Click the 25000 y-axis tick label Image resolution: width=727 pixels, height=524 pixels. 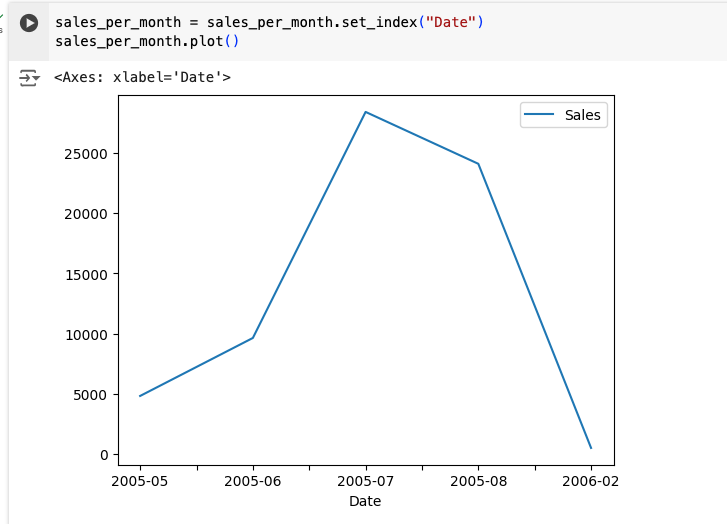coord(84,154)
